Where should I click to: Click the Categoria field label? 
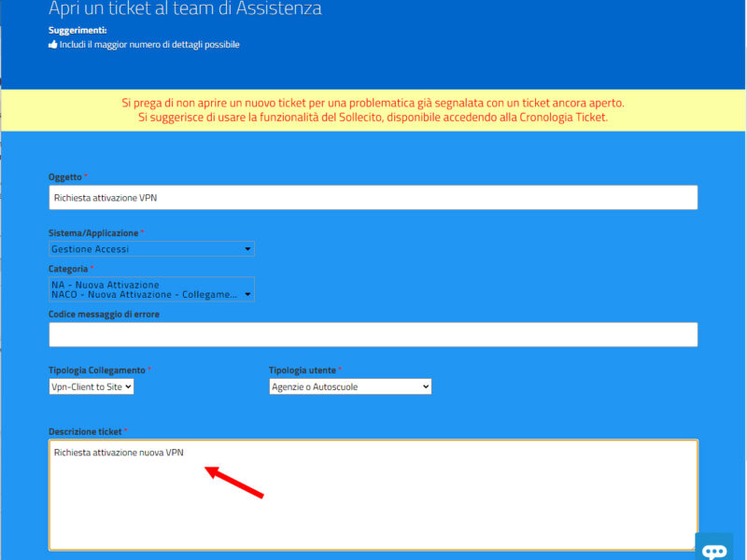69,269
